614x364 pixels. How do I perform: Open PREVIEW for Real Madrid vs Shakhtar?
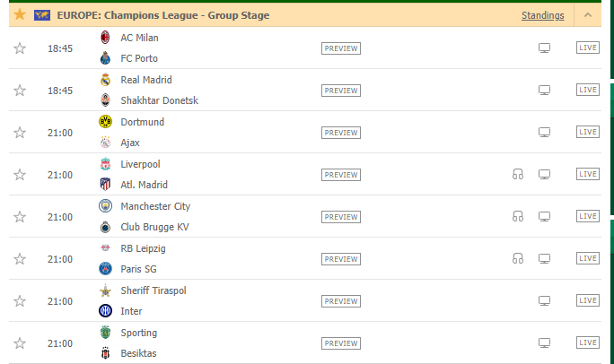pyautogui.click(x=341, y=91)
